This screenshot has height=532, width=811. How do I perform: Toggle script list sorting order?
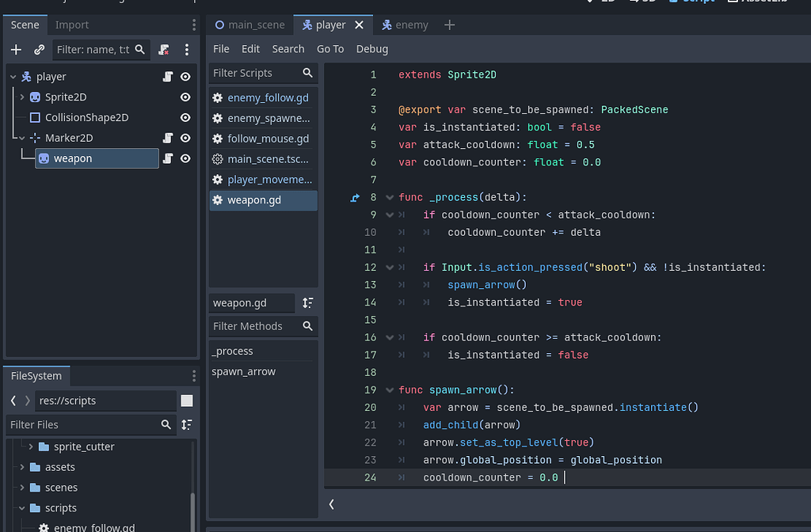click(x=308, y=302)
